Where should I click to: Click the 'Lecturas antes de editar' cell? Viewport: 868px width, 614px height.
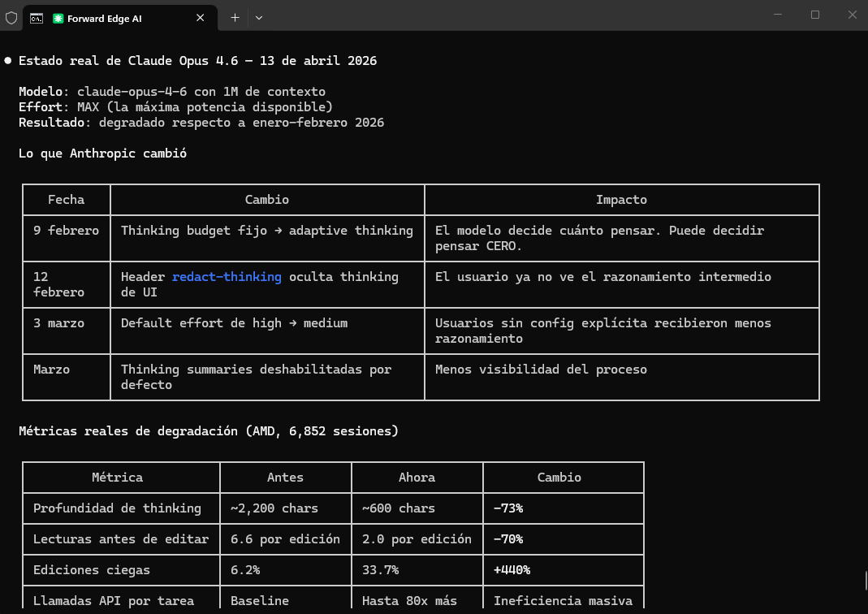click(x=121, y=539)
